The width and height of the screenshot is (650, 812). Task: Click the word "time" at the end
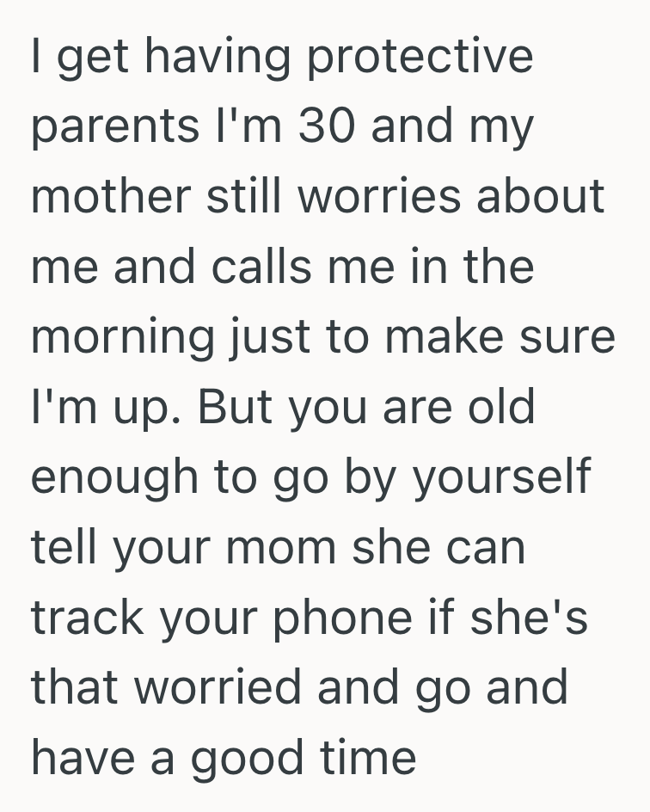click(x=376, y=757)
